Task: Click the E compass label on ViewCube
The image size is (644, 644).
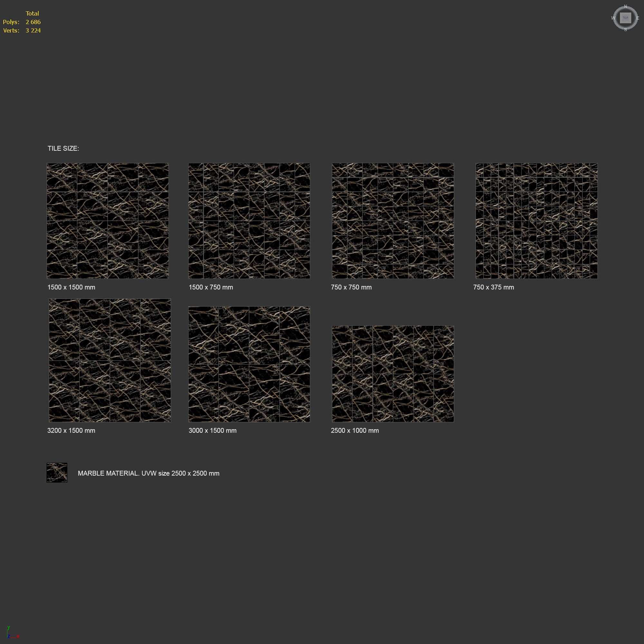Action: pyautogui.click(x=637, y=18)
